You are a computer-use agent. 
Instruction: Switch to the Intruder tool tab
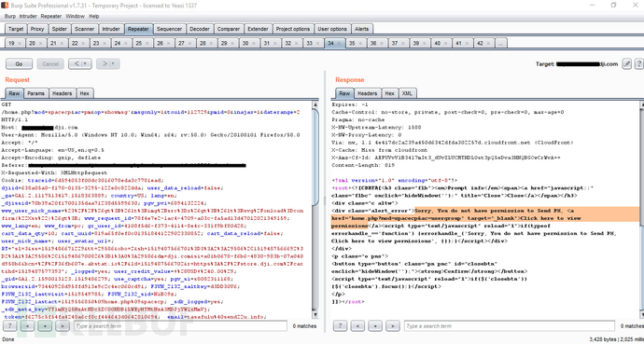pos(111,29)
